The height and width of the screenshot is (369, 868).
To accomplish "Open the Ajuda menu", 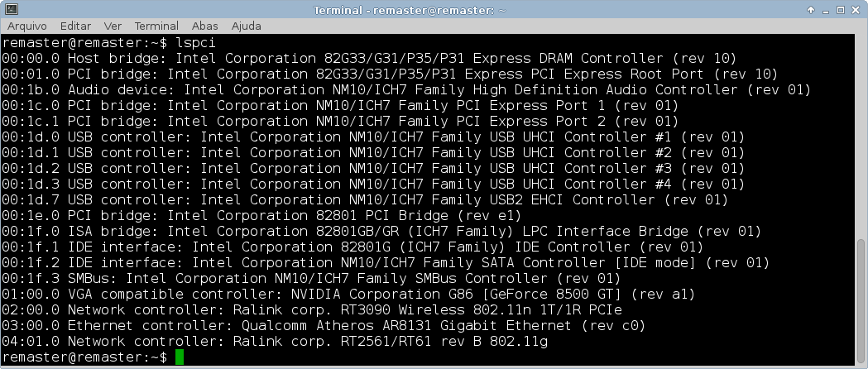I will click(247, 26).
